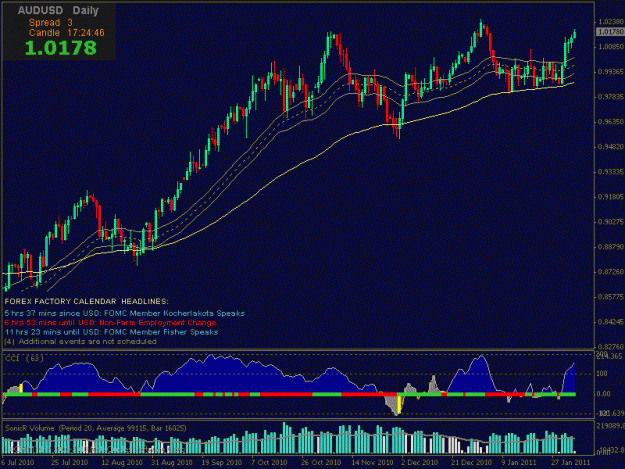The image size is (625, 469).
Task: Click the CCI (63) indicator label
Action: pyautogui.click(x=24, y=359)
